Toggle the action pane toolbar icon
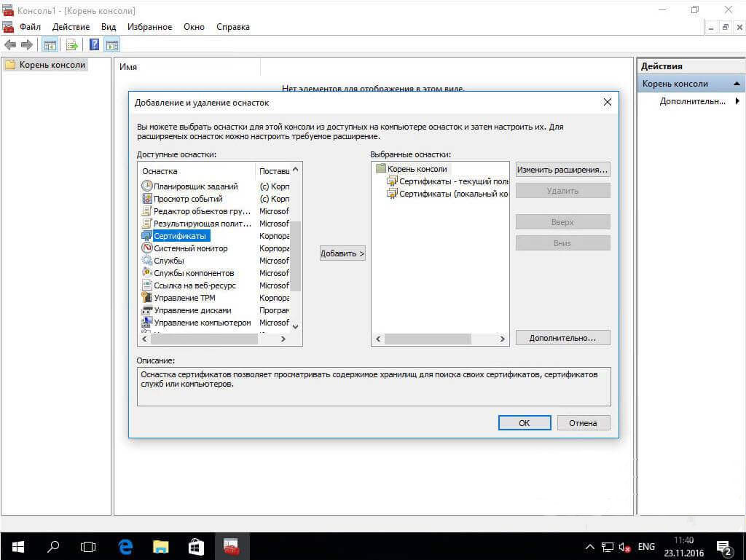 point(112,45)
